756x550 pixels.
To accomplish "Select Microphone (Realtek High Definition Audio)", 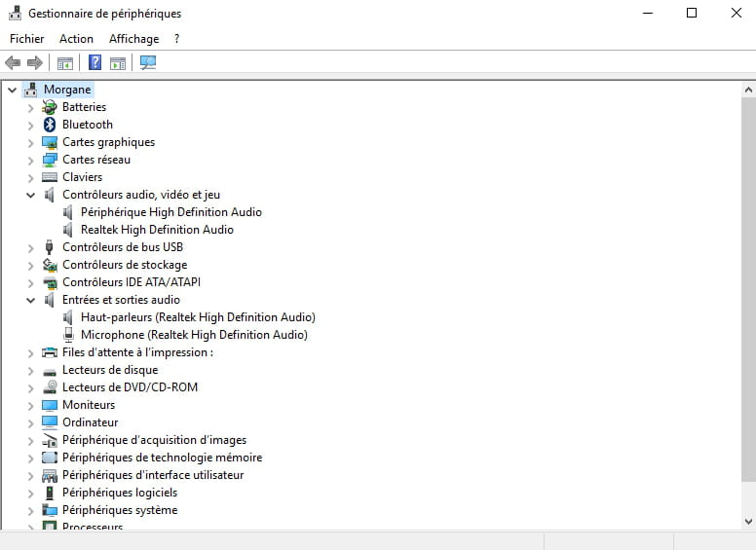I will (194, 335).
